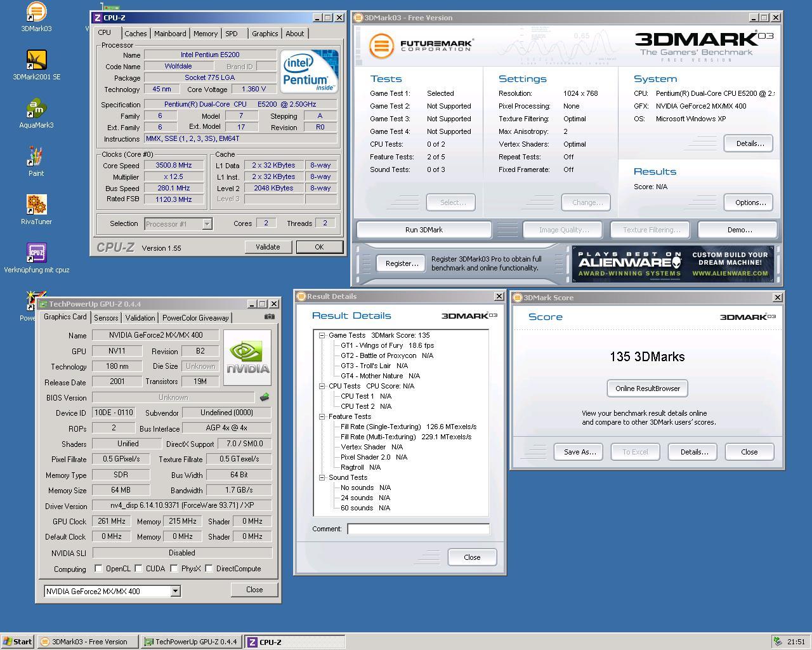Select 'GT2 - Battle of Proxycon' row

pos(387,355)
